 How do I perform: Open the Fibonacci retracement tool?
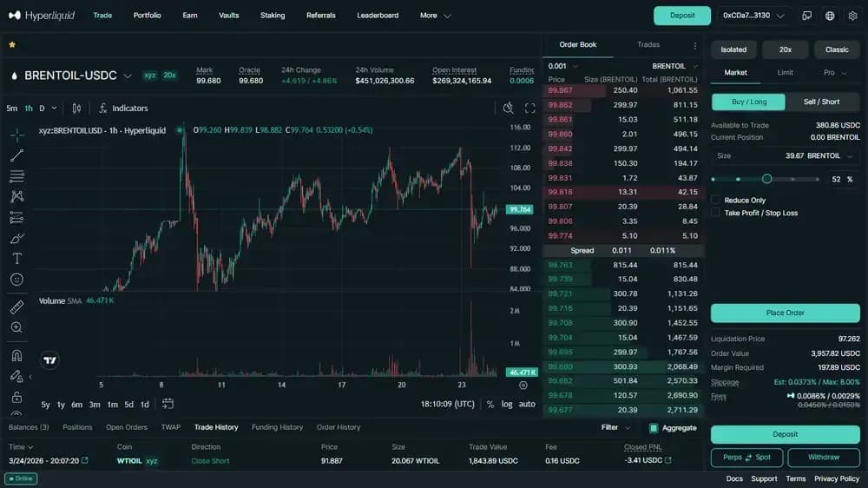click(16, 176)
